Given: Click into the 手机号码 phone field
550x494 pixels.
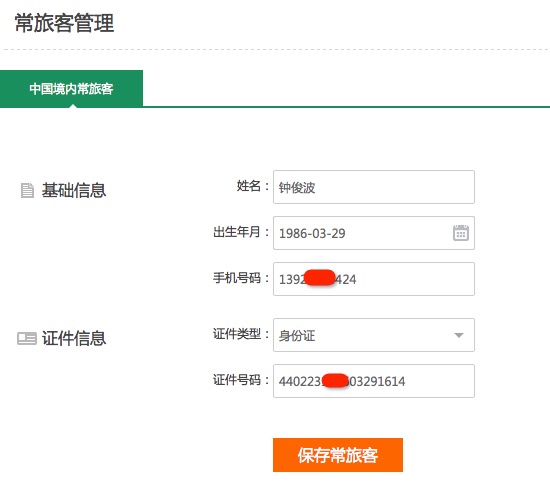Looking at the screenshot, I should click(x=374, y=279).
